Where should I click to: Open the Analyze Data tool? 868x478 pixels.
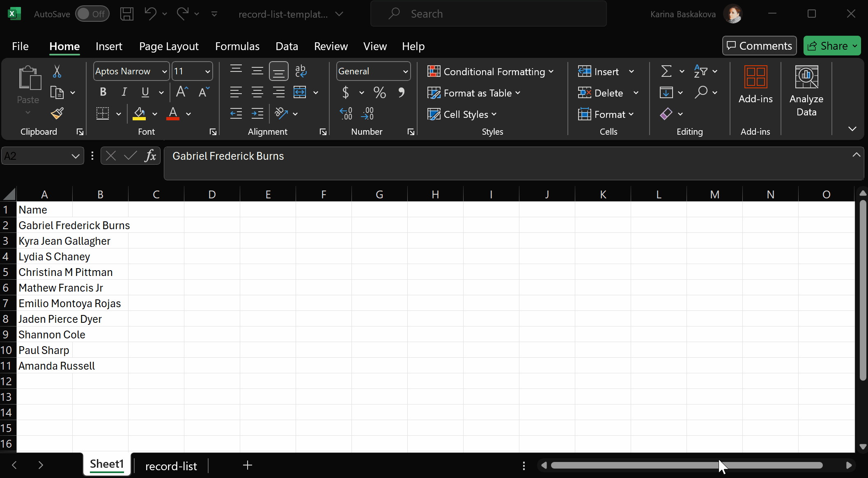(806, 91)
